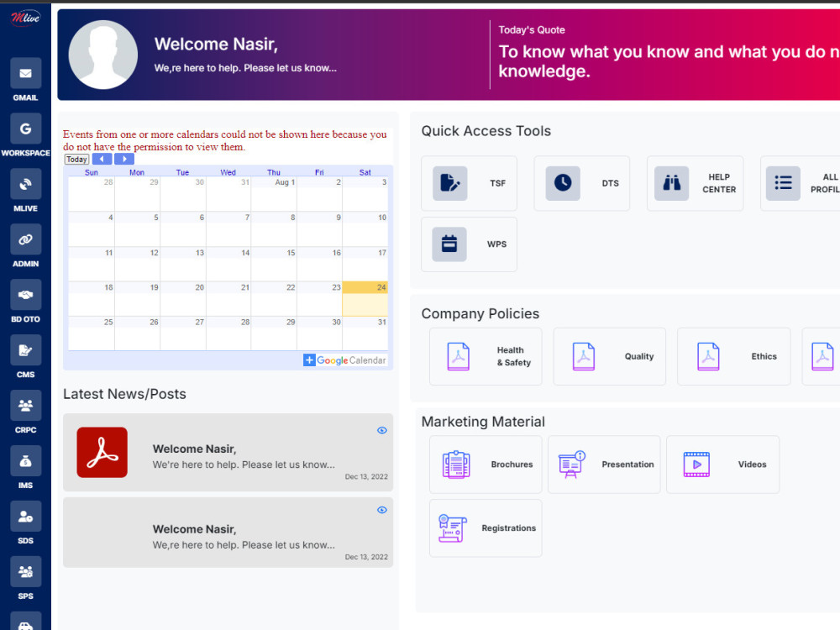Click the 'Company Policies' heading
840x630 pixels.
[x=480, y=313]
